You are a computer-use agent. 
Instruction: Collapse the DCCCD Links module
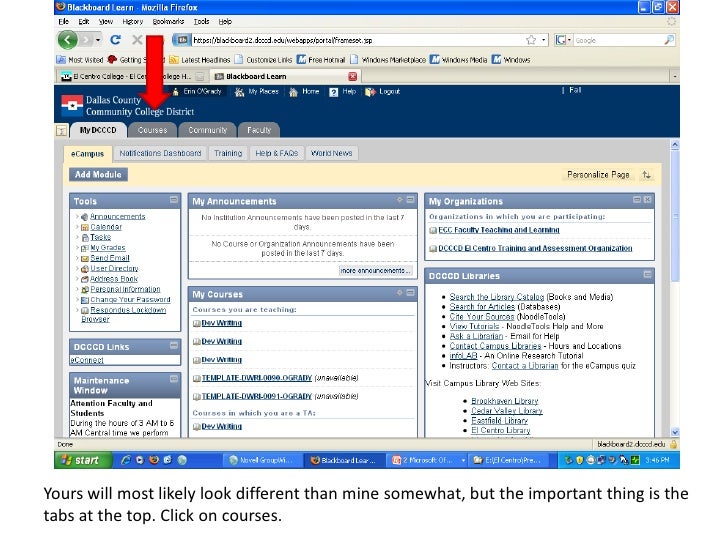(x=174, y=345)
